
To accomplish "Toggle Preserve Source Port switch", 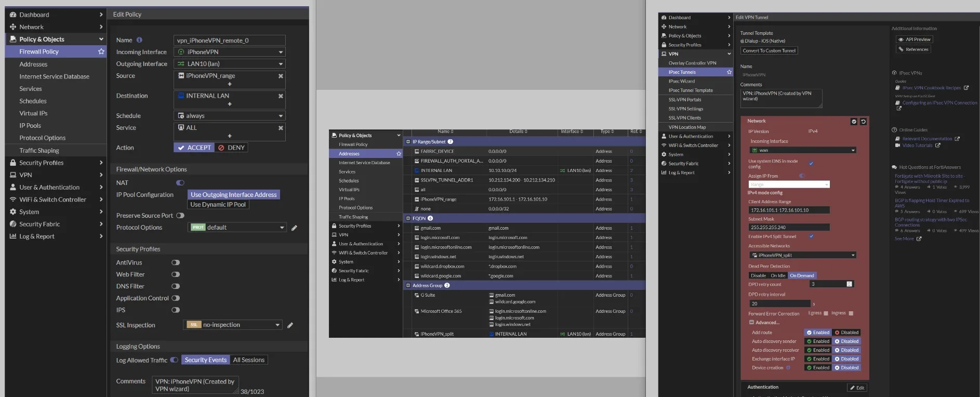I will 180,216.
